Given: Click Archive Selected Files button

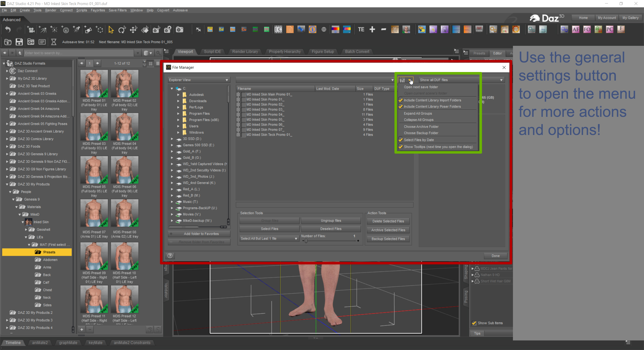Looking at the screenshot, I should tap(388, 230).
